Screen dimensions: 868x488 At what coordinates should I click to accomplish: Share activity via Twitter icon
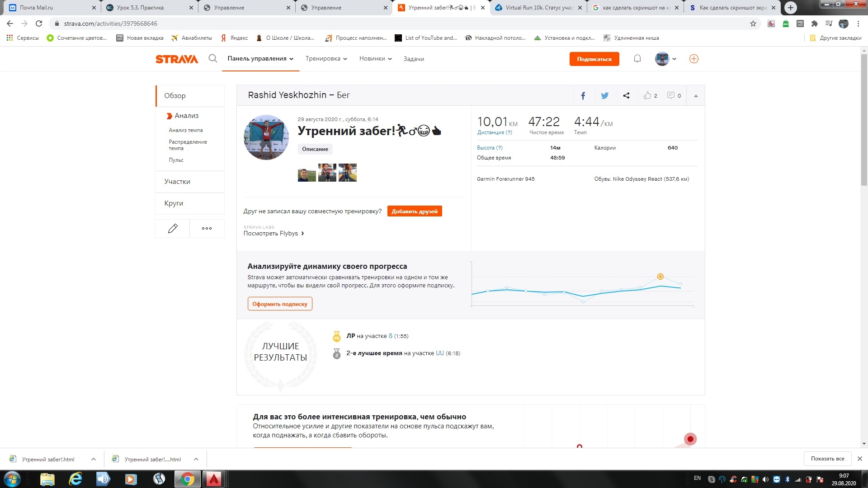coord(604,95)
